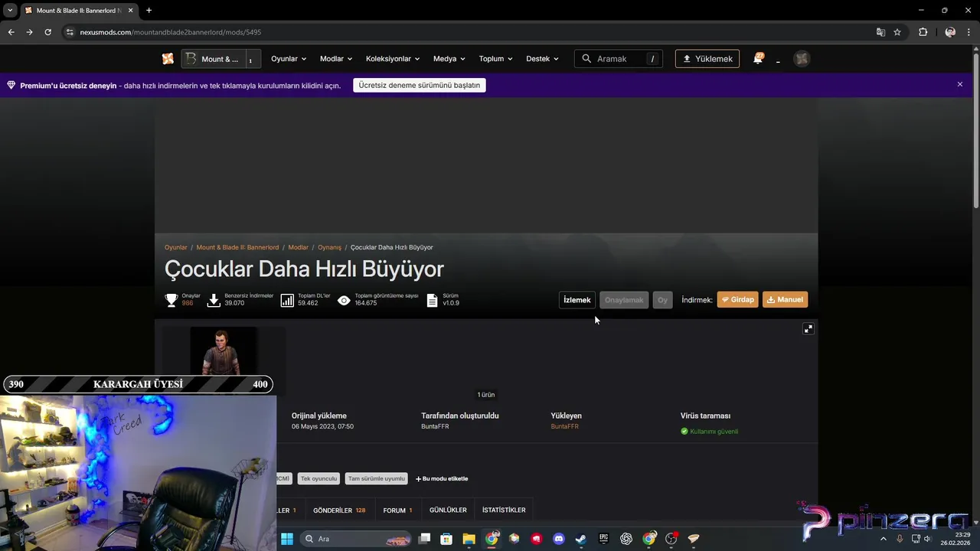Open Microsoft Store from the taskbar

(446, 539)
